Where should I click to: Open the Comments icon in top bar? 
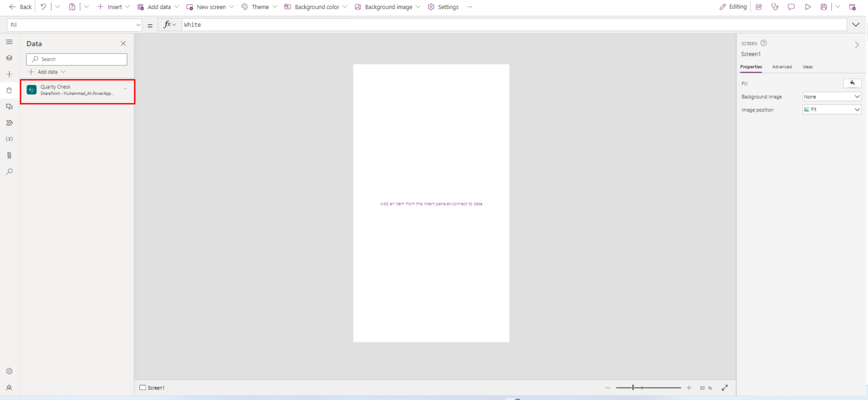click(x=791, y=6)
